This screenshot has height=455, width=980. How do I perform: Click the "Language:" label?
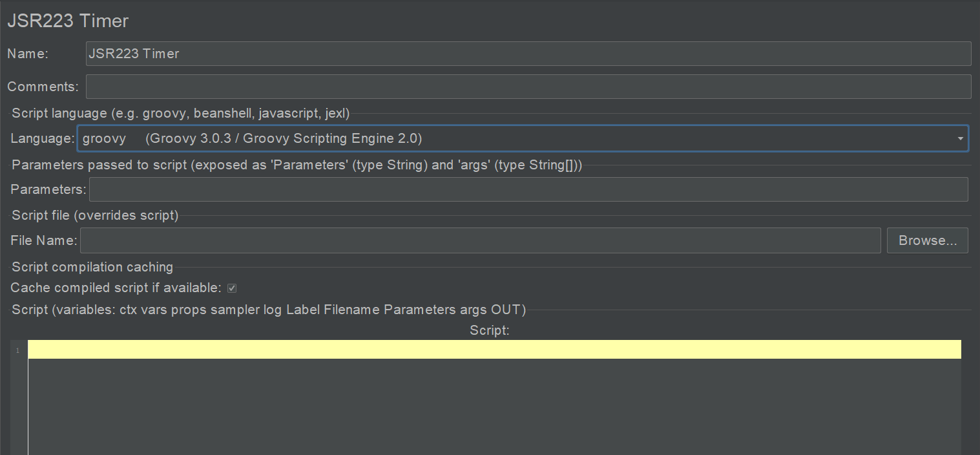click(43, 138)
